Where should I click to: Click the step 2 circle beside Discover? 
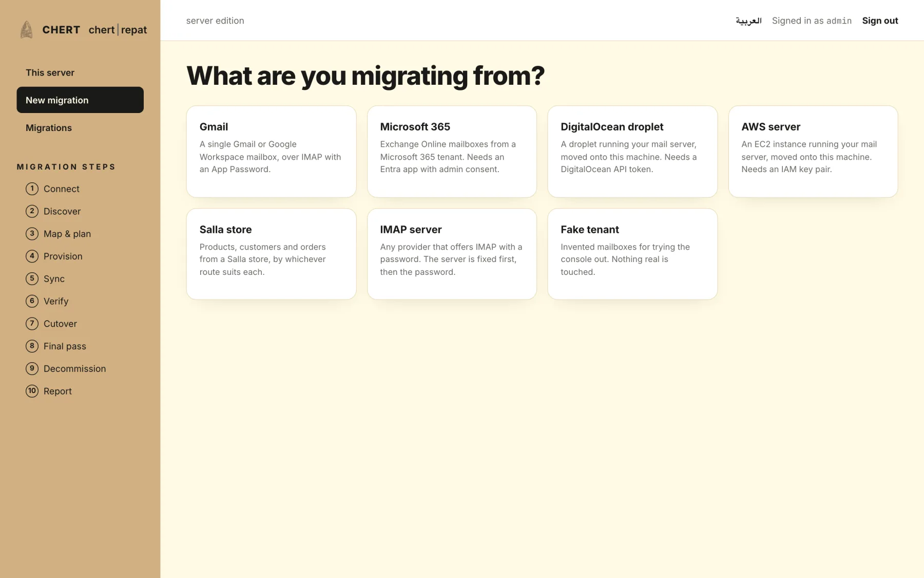[32, 211]
